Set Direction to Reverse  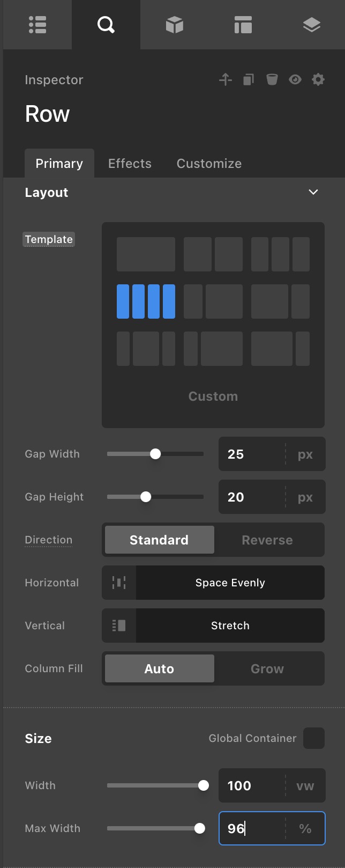267,540
